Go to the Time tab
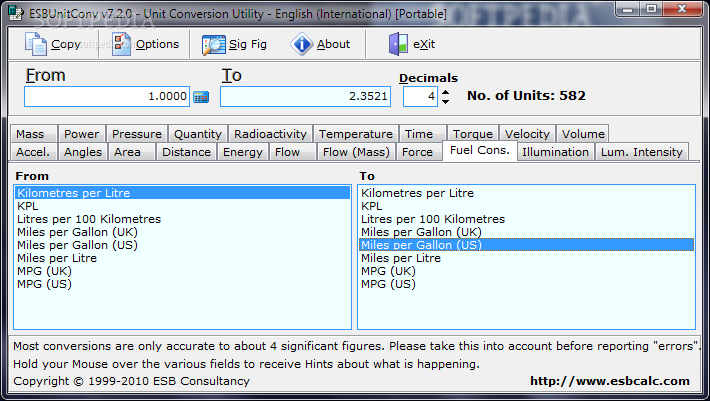 pyautogui.click(x=423, y=134)
